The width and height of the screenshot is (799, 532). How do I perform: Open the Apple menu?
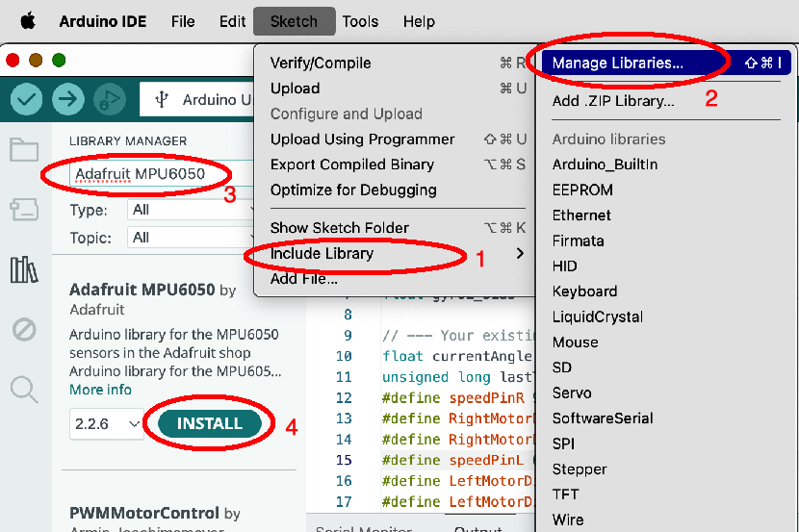click(28, 21)
